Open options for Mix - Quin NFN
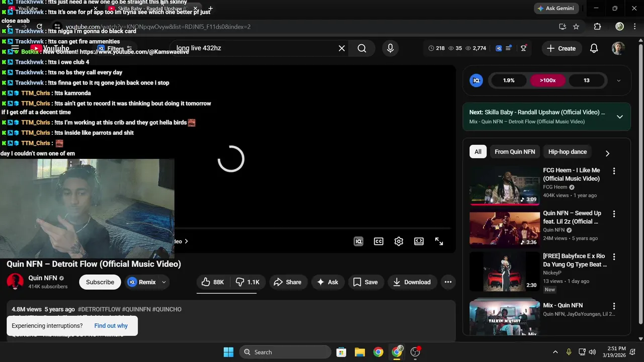644x362 pixels. coord(614,306)
